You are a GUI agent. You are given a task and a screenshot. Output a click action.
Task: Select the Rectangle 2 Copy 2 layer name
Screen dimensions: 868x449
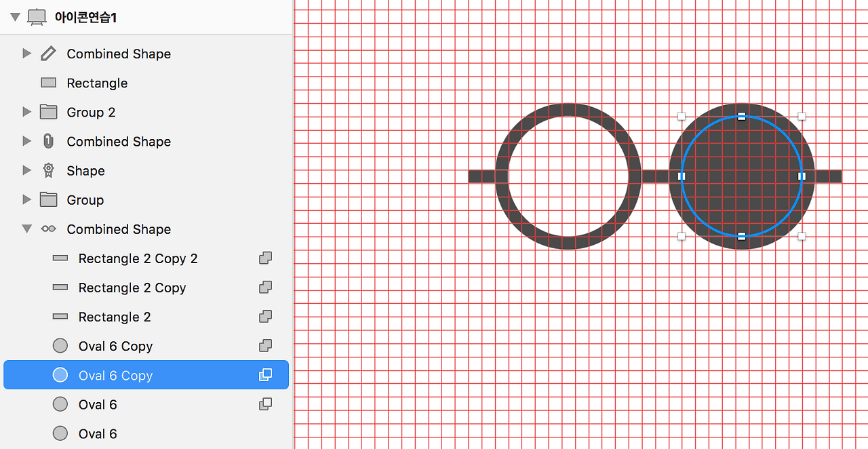(138, 258)
